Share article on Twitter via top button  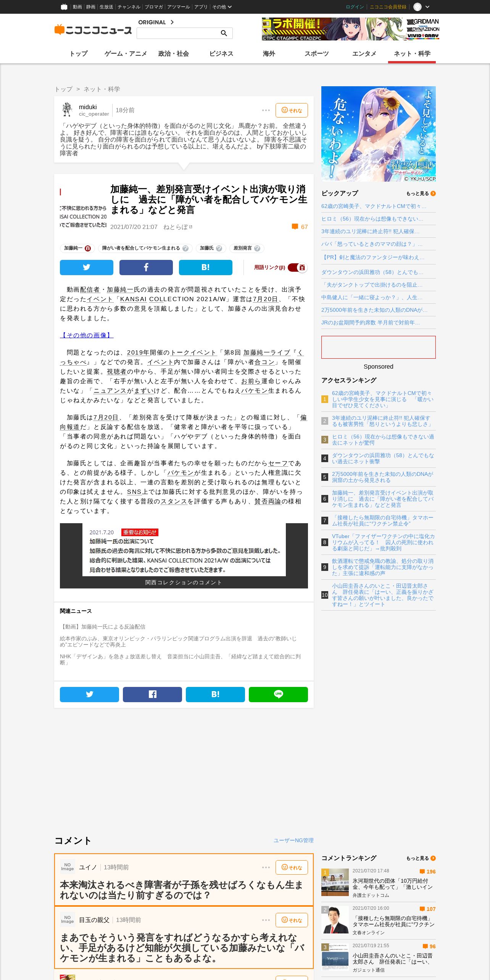(x=87, y=268)
